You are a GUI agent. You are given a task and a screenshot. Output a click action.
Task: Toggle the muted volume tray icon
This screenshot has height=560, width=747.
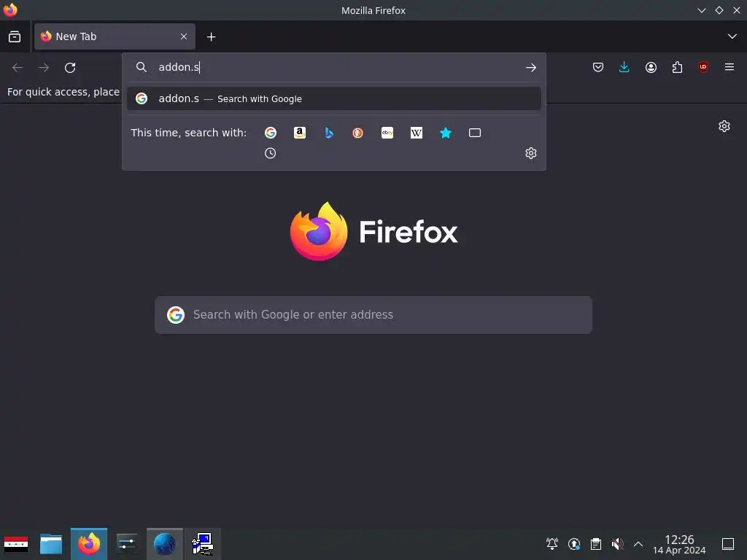(617, 544)
